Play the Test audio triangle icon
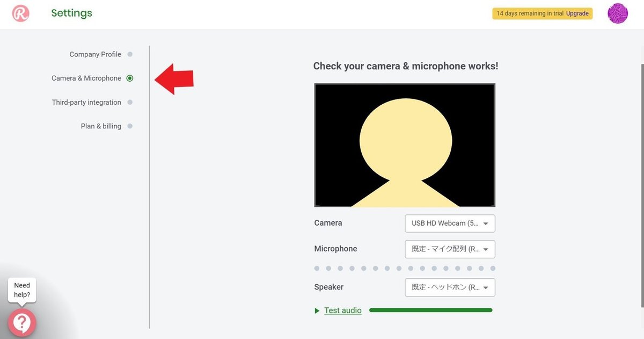The width and height of the screenshot is (644, 339). 317,311
